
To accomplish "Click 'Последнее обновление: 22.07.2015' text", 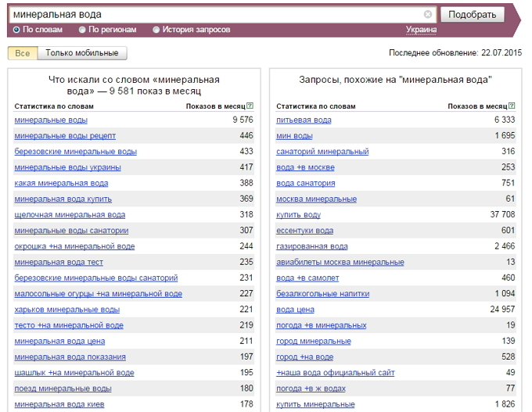I will pos(455,53).
